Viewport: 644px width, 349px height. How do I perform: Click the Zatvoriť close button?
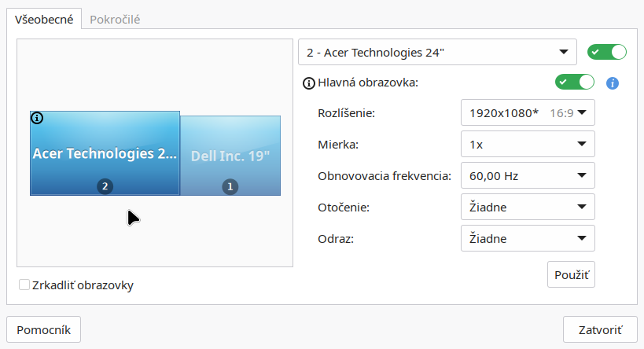(600, 329)
